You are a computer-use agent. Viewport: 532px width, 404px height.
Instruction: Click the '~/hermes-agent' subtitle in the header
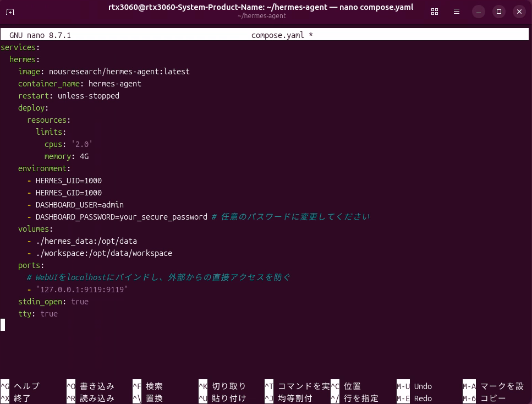261,16
